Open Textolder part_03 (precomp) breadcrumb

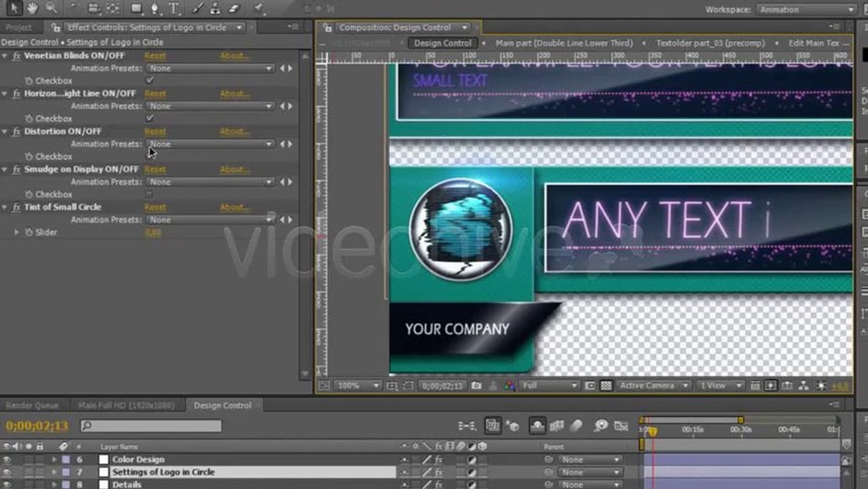pos(710,43)
